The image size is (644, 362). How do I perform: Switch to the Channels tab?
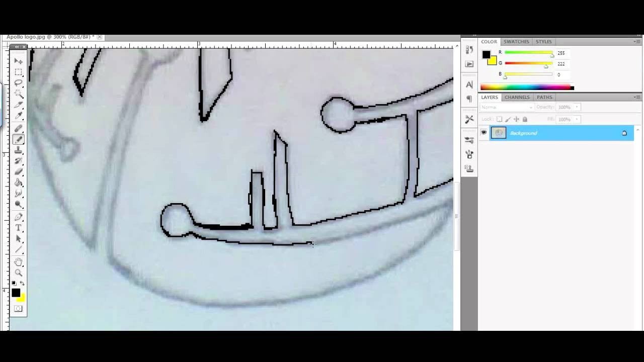[517, 97]
